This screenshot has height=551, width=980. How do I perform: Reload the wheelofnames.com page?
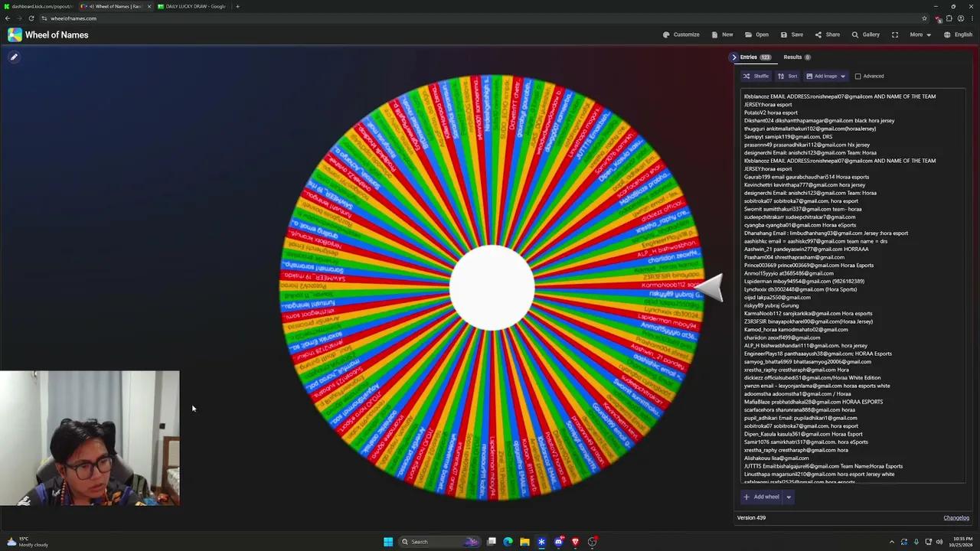tap(31, 18)
